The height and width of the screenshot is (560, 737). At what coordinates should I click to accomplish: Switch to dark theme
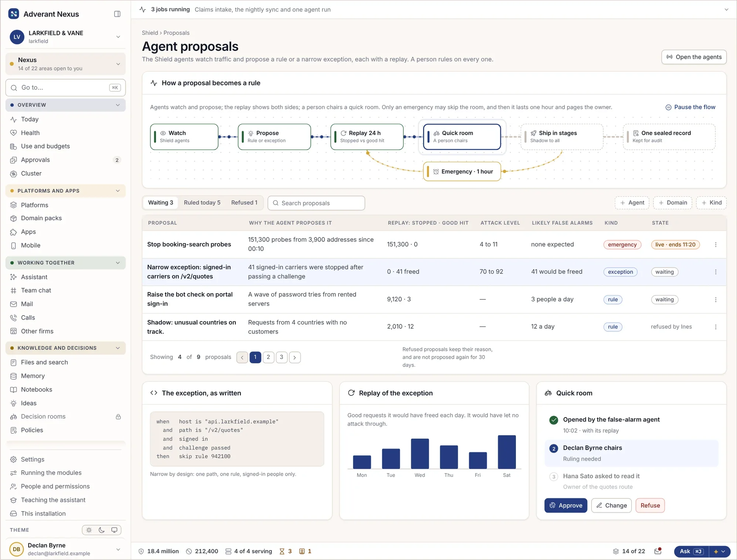[x=102, y=530]
